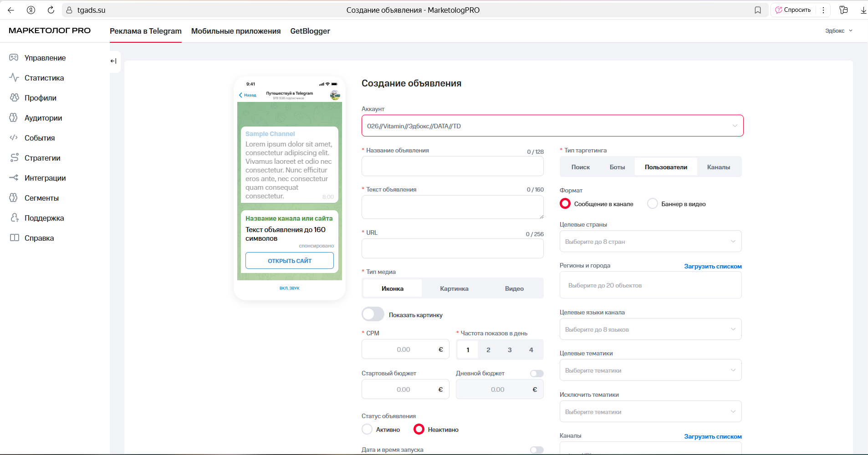
Task: Select the Активно status radio button
Action: pos(367,429)
